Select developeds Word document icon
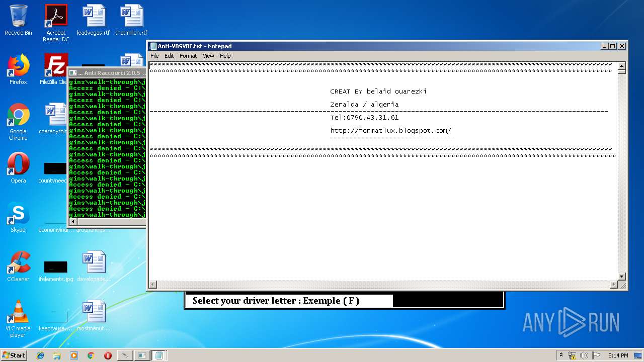This screenshot has height=362, width=644. pyautogui.click(x=94, y=266)
